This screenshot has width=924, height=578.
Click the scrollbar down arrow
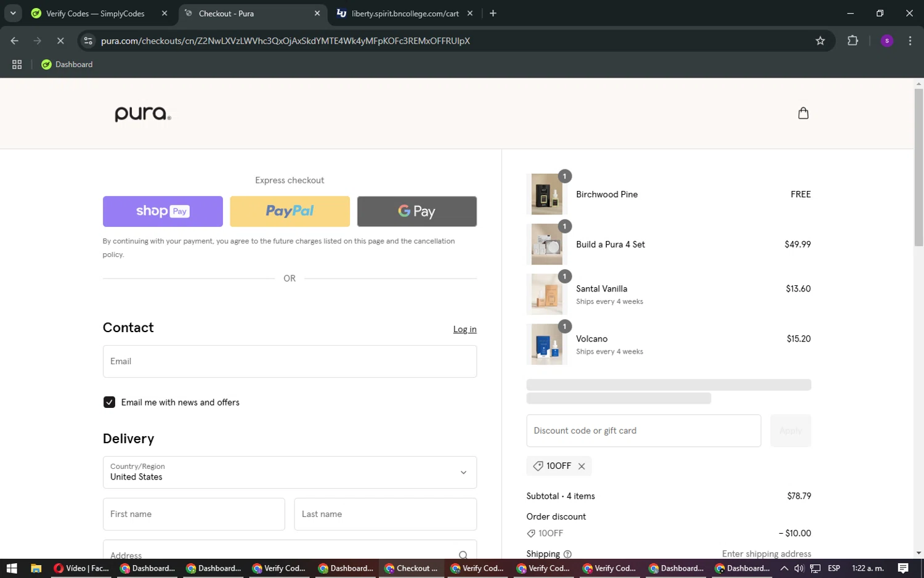[918, 553]
